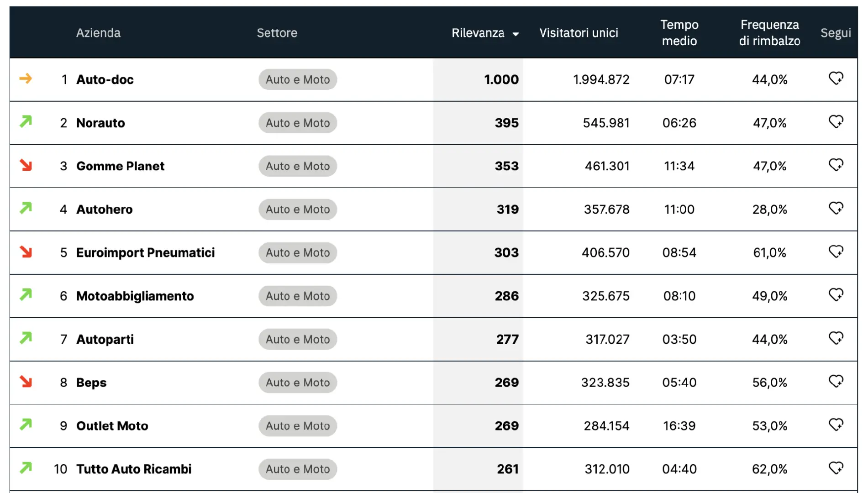Open the Auto-doc company link
Screen dimensions: 868x493
105,79
